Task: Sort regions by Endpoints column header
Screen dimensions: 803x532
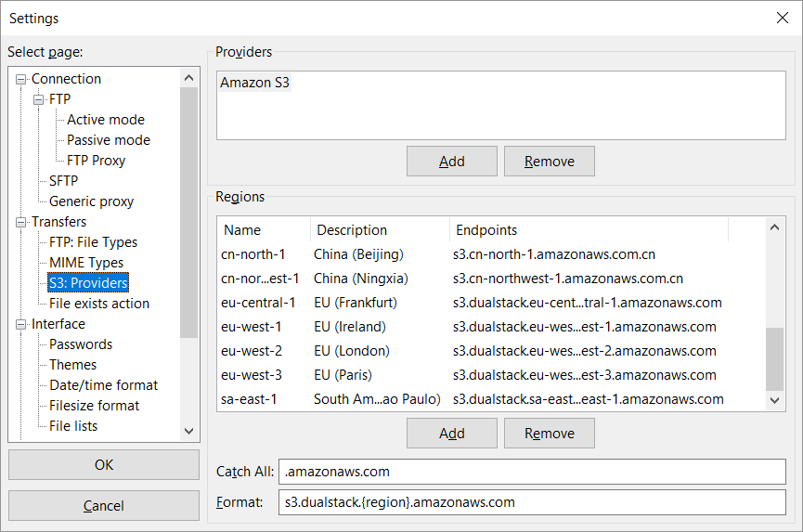Action: point(589,230)
